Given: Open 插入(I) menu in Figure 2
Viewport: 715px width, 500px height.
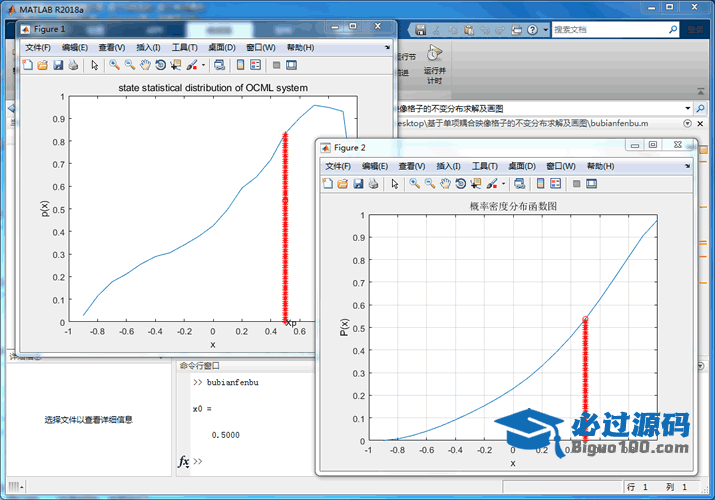Looking at the screenshot, I should pyautogui.click(x=448, y=166).
